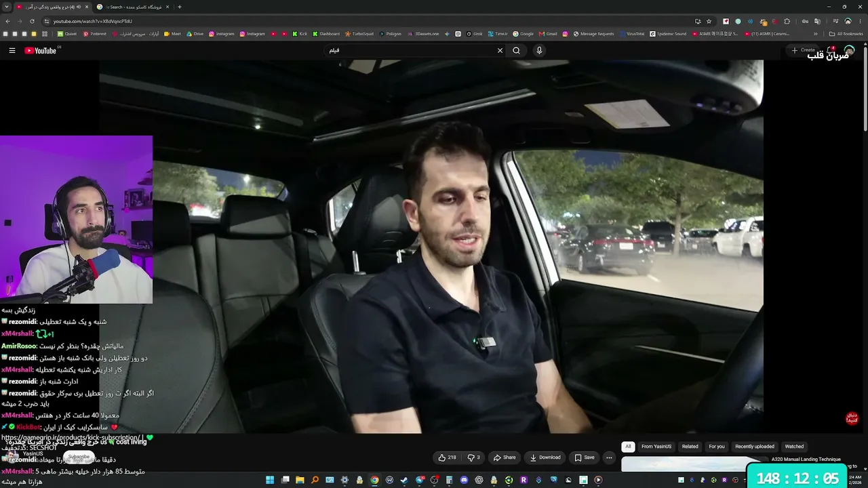Viewport: 868px width, 488px height.
Task: Open the Dashboard bookmark
Action: [x=325, y=34]
